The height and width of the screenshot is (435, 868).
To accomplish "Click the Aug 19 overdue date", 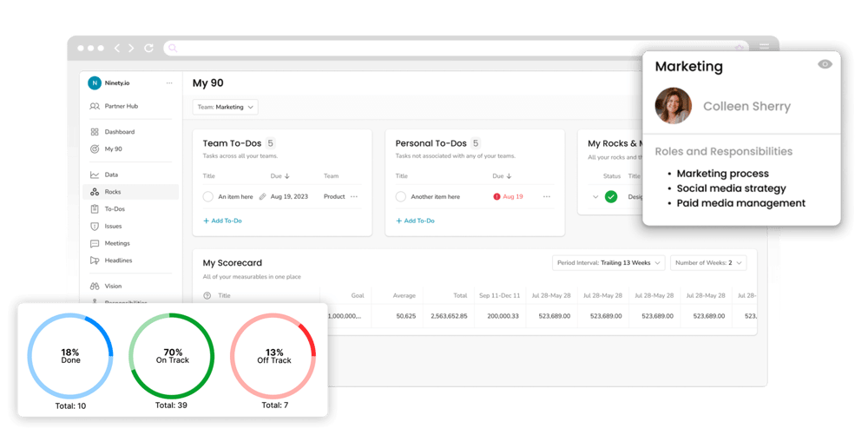I will coord(513,196).
